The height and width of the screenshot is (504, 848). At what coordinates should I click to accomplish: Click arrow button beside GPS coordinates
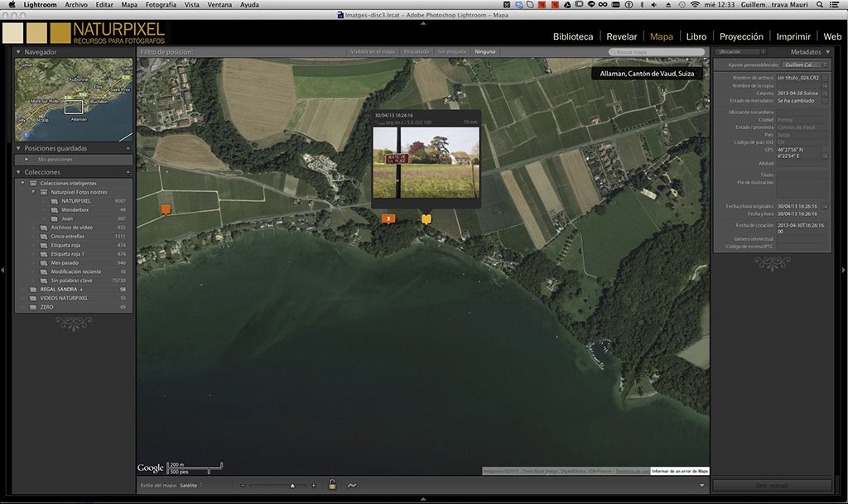(825, 156)
